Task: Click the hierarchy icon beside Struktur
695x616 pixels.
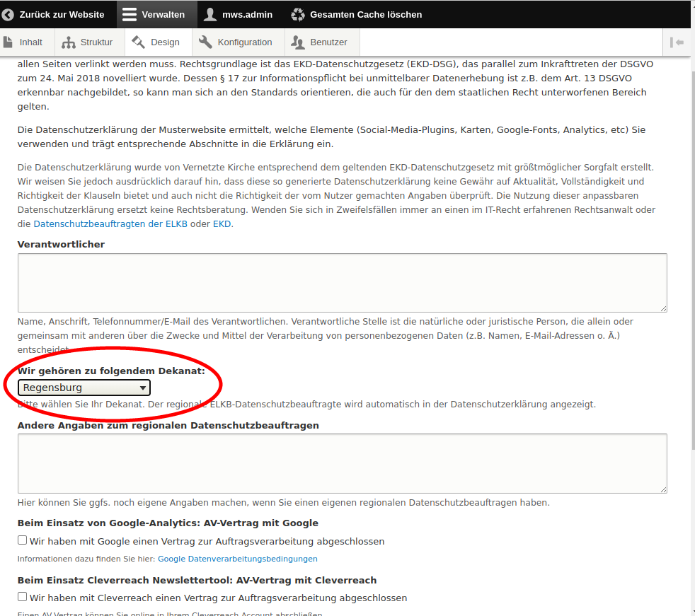Action: [x=69, y=42]
